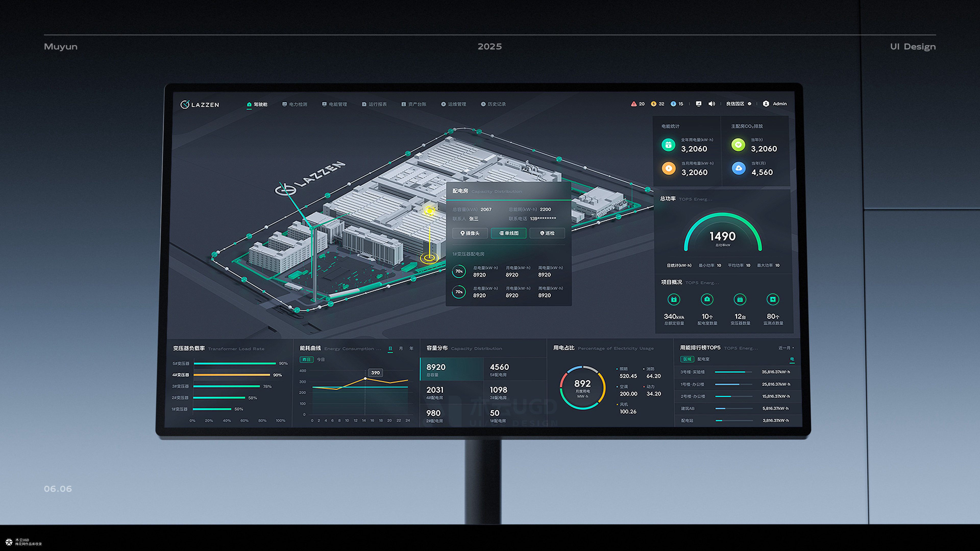Select the 月 period tab in 能耗曲线
This screenshot has width=980, height=551.
point(401,349)
